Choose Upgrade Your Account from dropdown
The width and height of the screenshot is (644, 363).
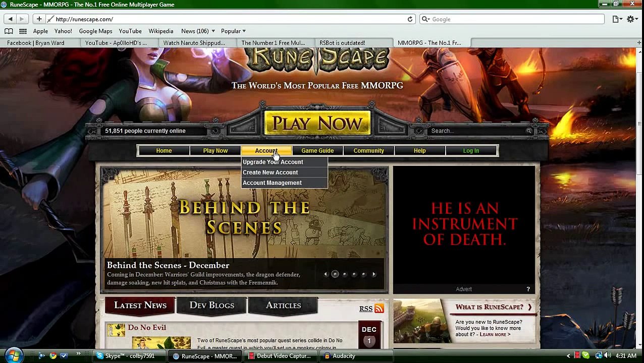[x=284, y=162]
